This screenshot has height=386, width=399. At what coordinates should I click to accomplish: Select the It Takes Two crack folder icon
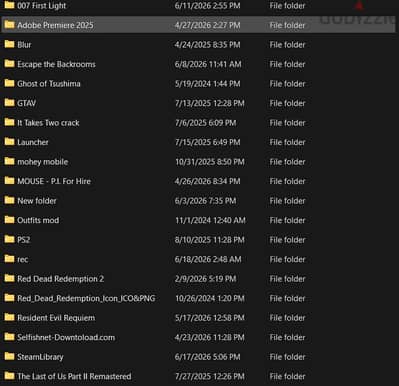click(9, 122)
